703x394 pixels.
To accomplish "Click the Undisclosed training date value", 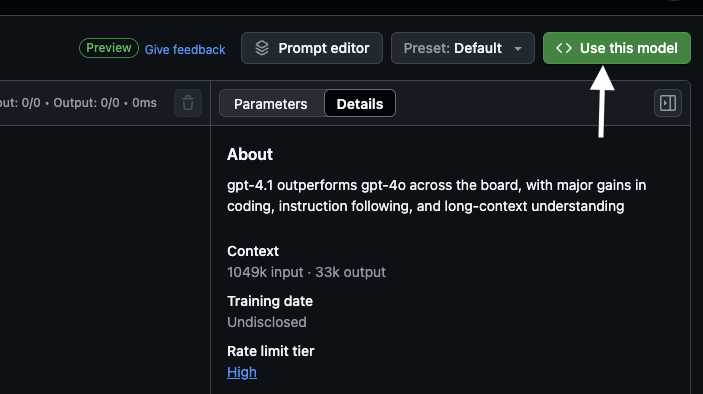I will coord(267,322).
